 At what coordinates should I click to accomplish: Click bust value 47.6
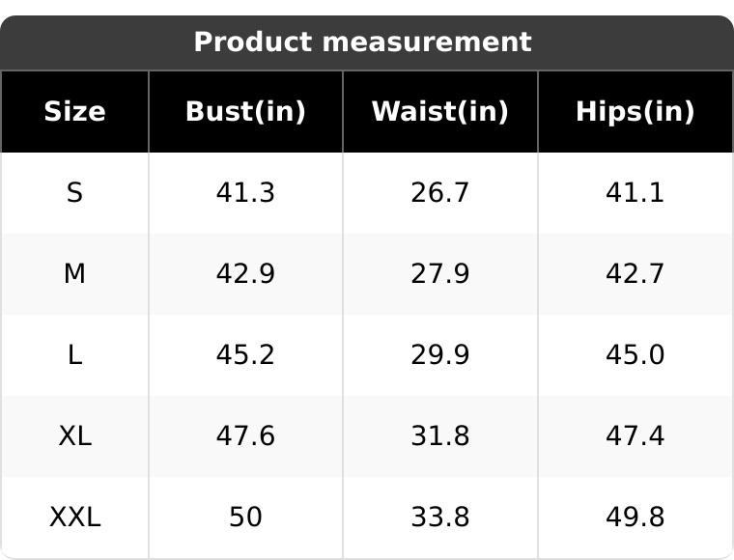pos(245,436)
